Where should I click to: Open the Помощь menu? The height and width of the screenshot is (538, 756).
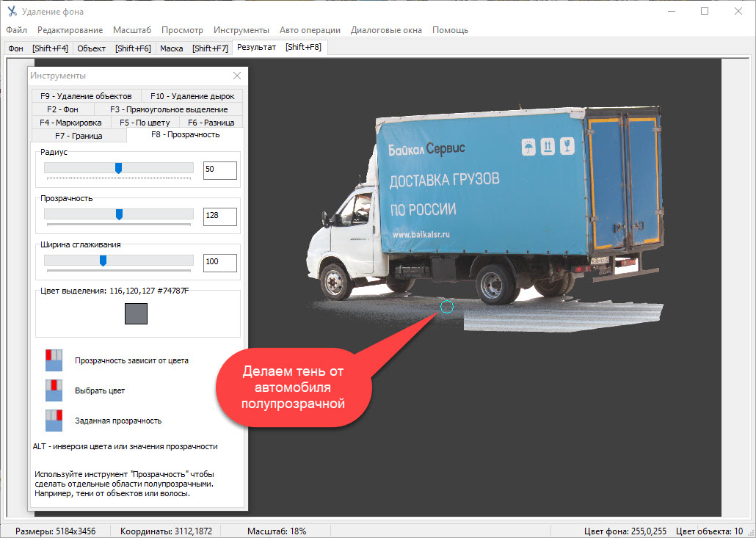450,30
